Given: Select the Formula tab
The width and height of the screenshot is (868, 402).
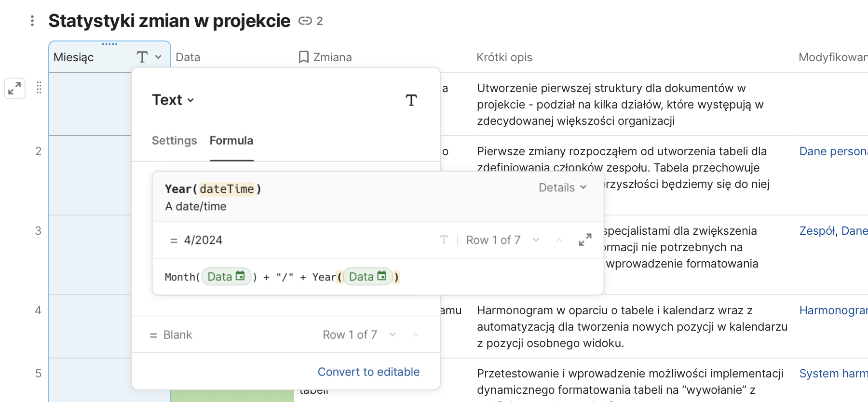Looking at the screenshot, I should pos(231,141).
